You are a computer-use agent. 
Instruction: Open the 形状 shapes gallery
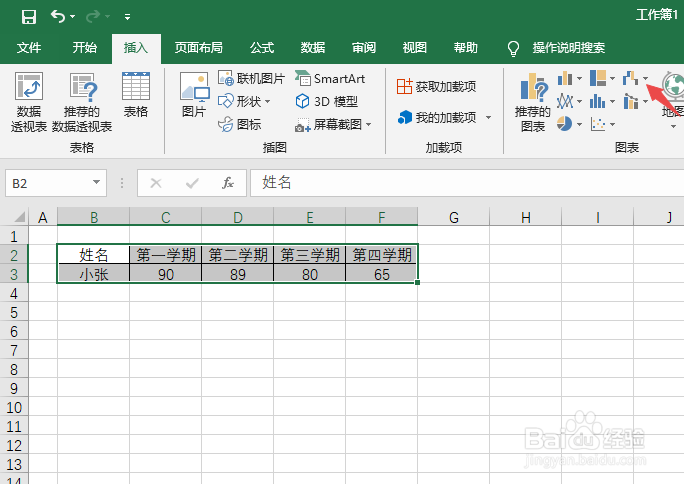[244, 102]
